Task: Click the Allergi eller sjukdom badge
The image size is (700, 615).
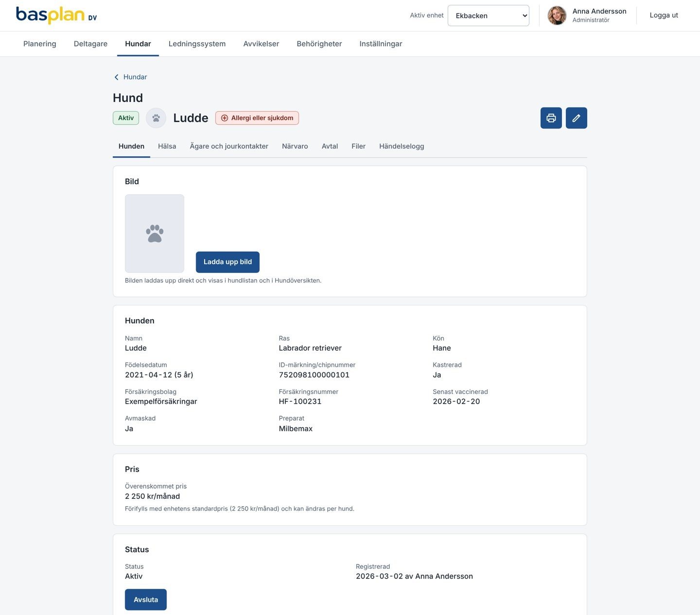Action: (257, 118)
